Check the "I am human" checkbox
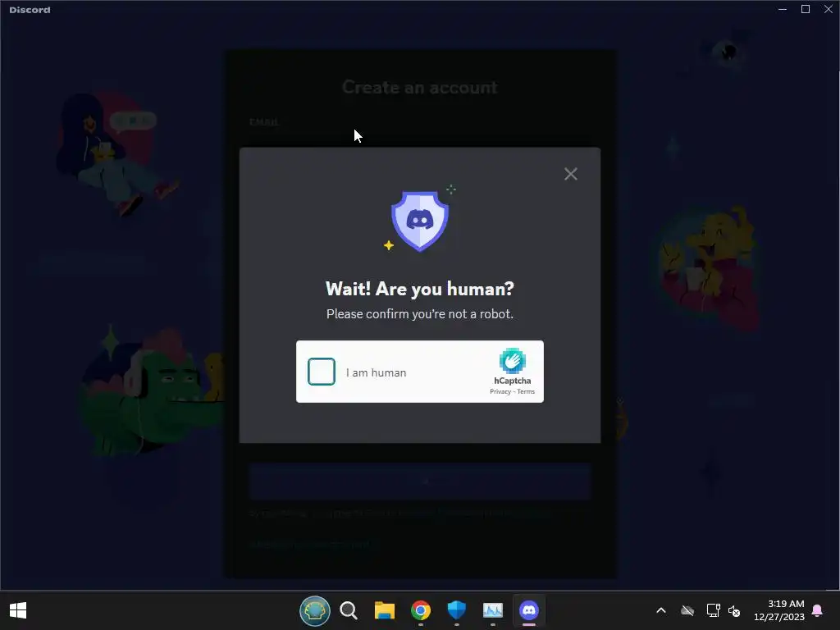Image resolution: width=840 pixels, height=630 pixels. (x=322, y=372)
